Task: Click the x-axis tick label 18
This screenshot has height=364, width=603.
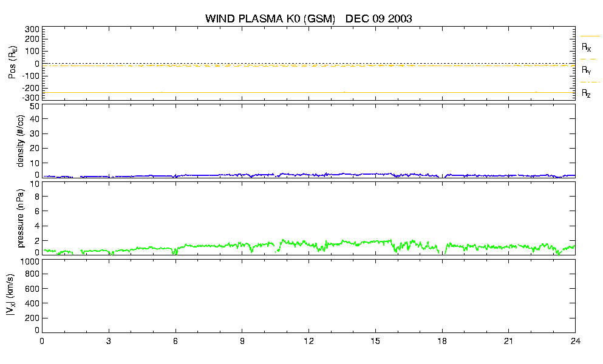Action: 442,341
